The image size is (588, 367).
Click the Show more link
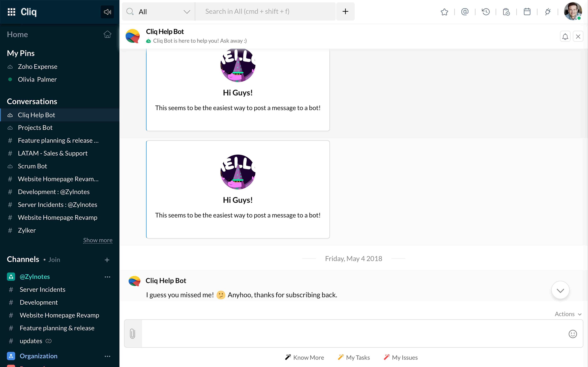98,240
